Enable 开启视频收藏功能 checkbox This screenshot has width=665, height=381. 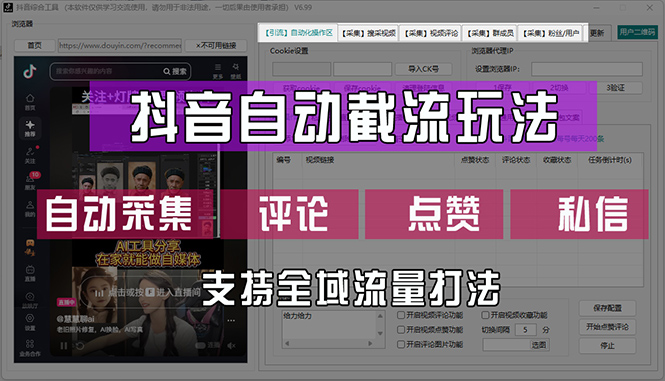[485, 315]
